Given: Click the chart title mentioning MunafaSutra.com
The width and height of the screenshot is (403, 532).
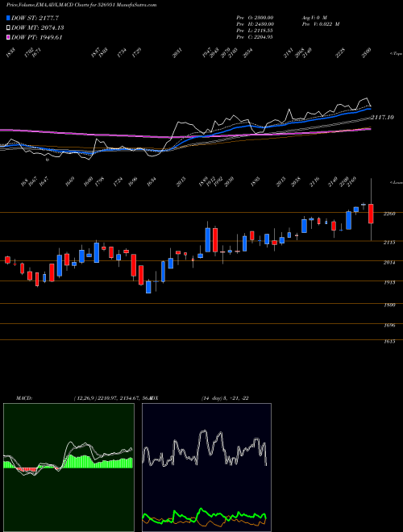Looking at the screenshot, I should click(81, 5).
